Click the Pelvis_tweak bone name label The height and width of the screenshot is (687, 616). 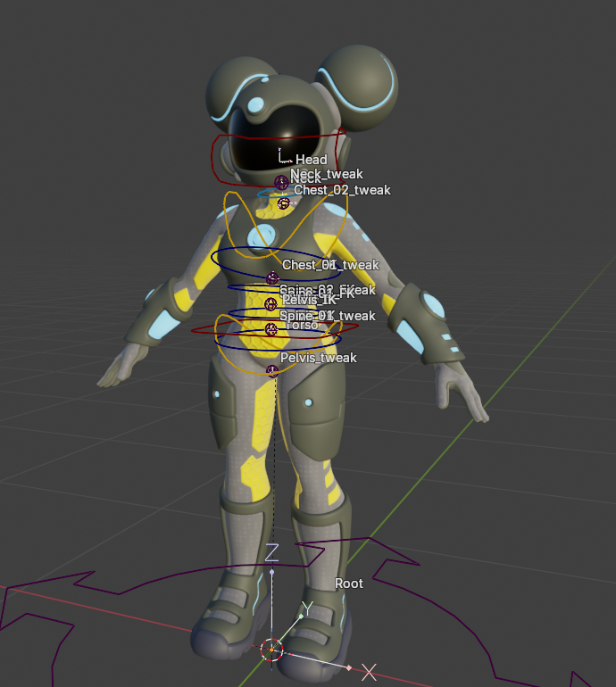pyautogui.click(x=319, y=358)
